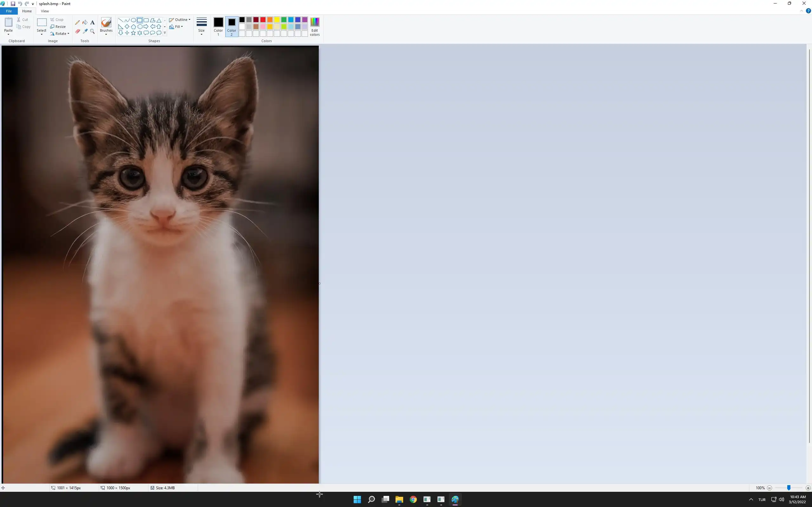The height and width of the screenshot is (507, 812).
Task: Select the rectangle shape in gallery
Action: pos(140,20)
